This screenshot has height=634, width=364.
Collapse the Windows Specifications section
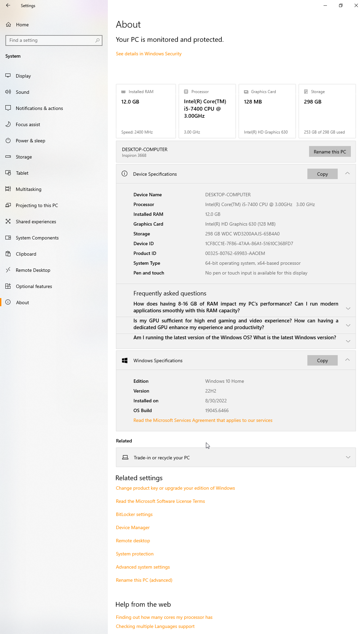click(x=347, y=360)
